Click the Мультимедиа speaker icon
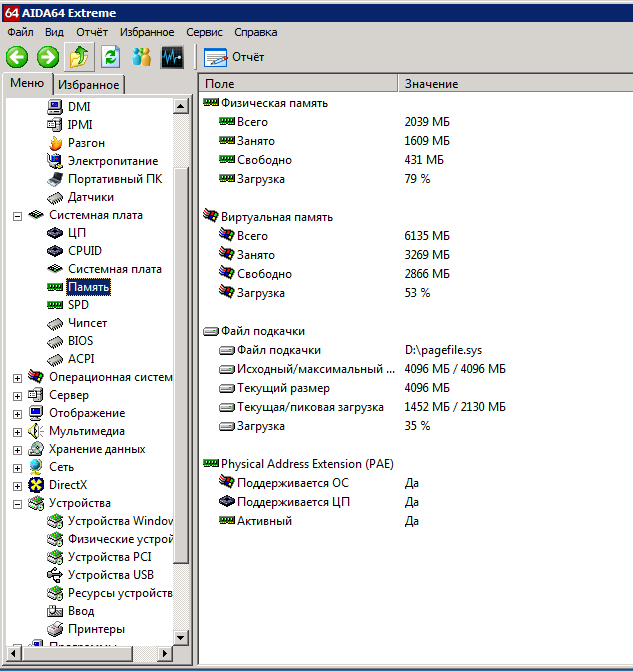 click(36, 431)
